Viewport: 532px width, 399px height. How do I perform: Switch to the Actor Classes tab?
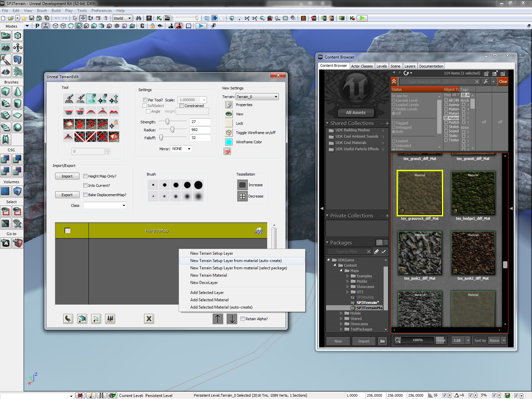362,66
